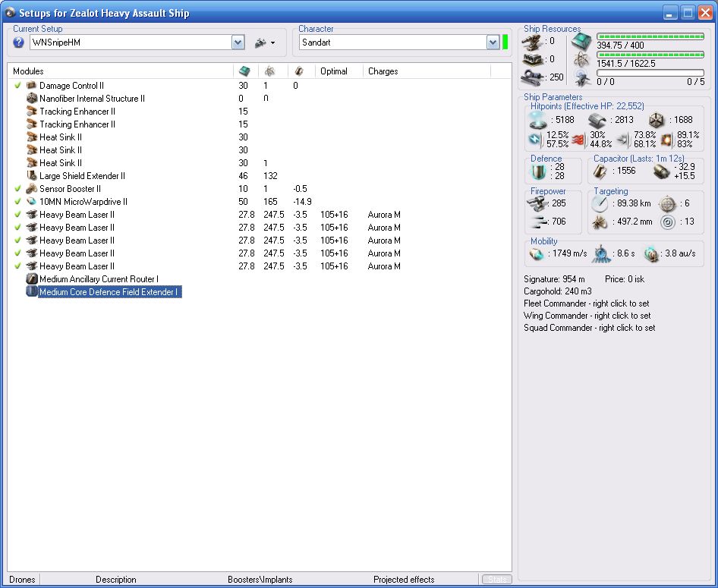This screenshot has height=588, width=718.
Task: Click the launcher hardpoints icon in Ship Resources
Action: click(533, 59)
